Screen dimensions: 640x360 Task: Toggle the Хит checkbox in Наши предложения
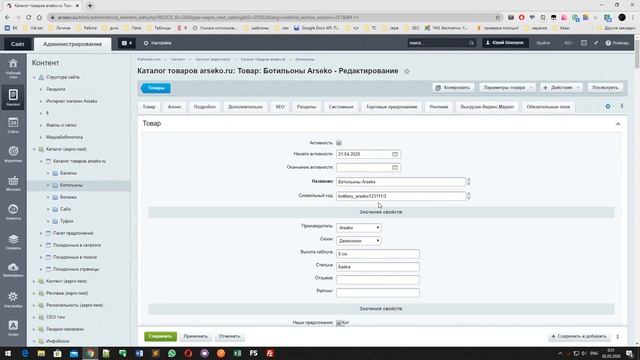click(339, 323)
